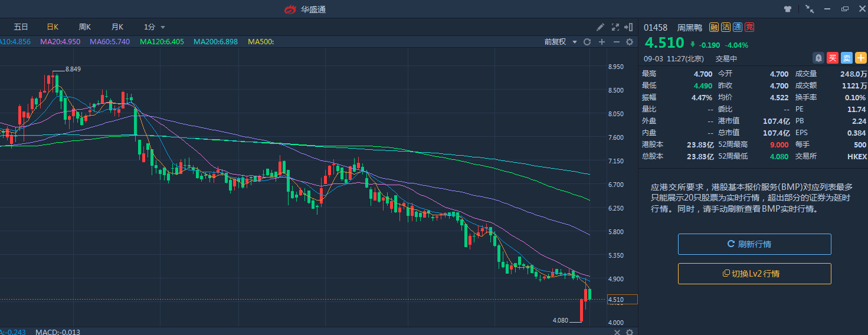
Task: Click the 切换Lv2行情 button
Action: pyautogui.click(x=754, y=274)
